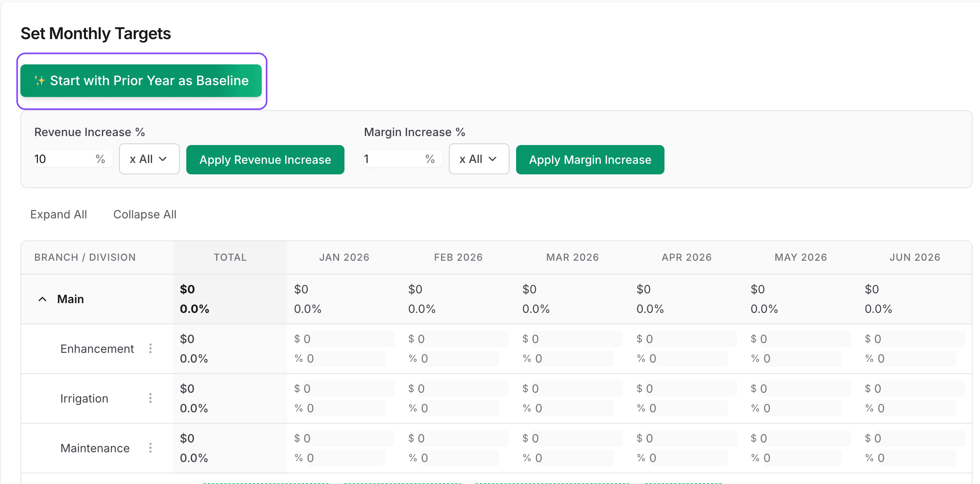Open Maintenance row three-dot menu
The height and width of the screenshot is (484, 980).
(150, 448)
